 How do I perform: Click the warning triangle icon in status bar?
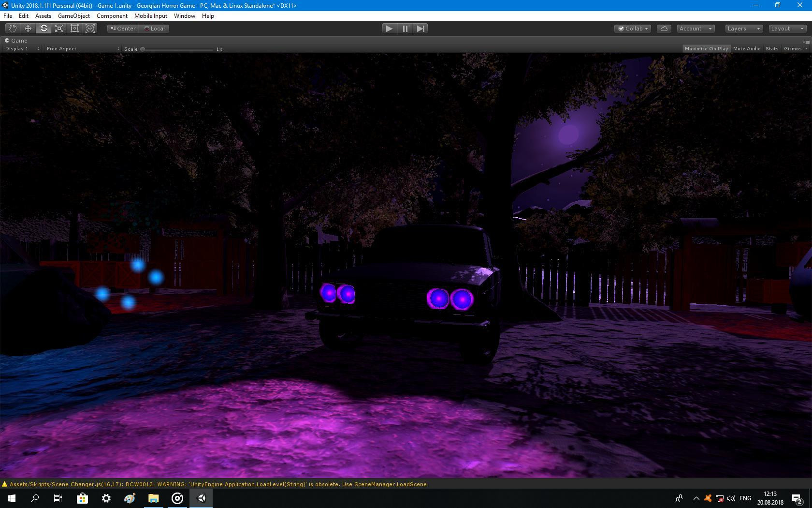pyautogui.click(x=5, y=484)
